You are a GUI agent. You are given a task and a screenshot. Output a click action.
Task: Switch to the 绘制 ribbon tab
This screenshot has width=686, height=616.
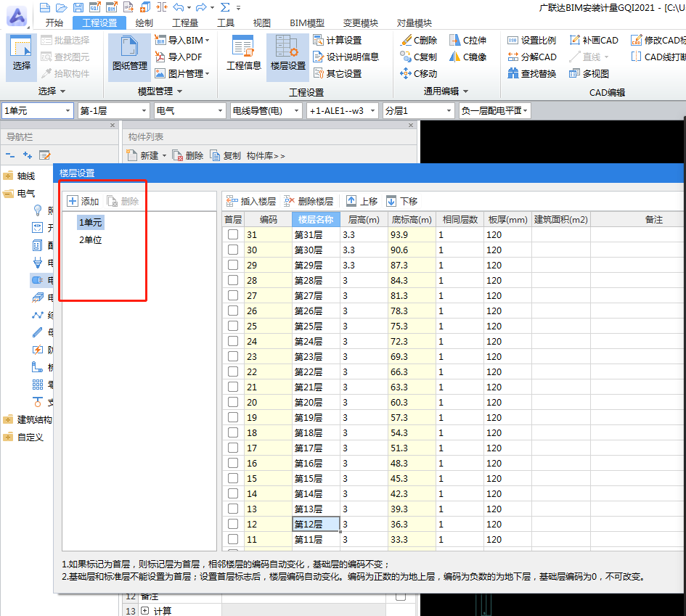tap(144, 22)
